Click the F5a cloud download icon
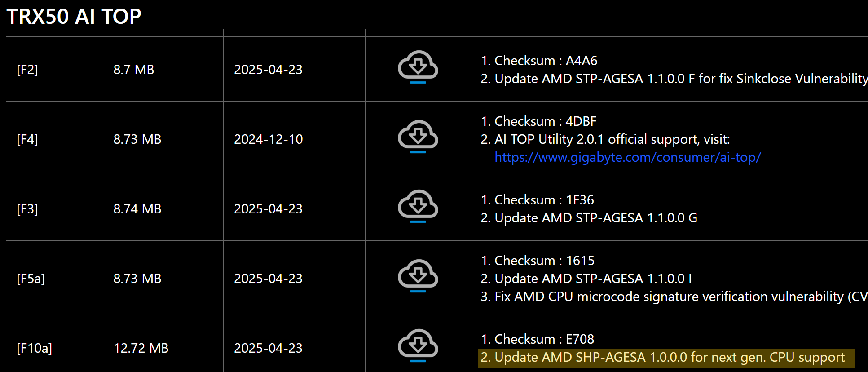Image resolution: width=868 pixels, height=372 pixels. [x=418, y=275]
